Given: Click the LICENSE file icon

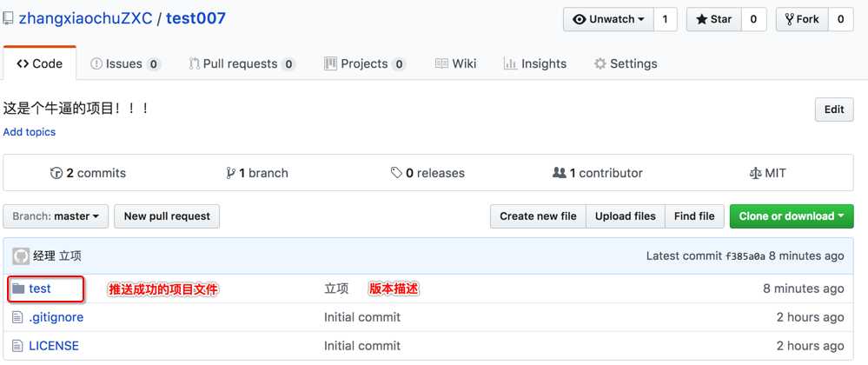Looking at the screenshot, I should (18, 346).
